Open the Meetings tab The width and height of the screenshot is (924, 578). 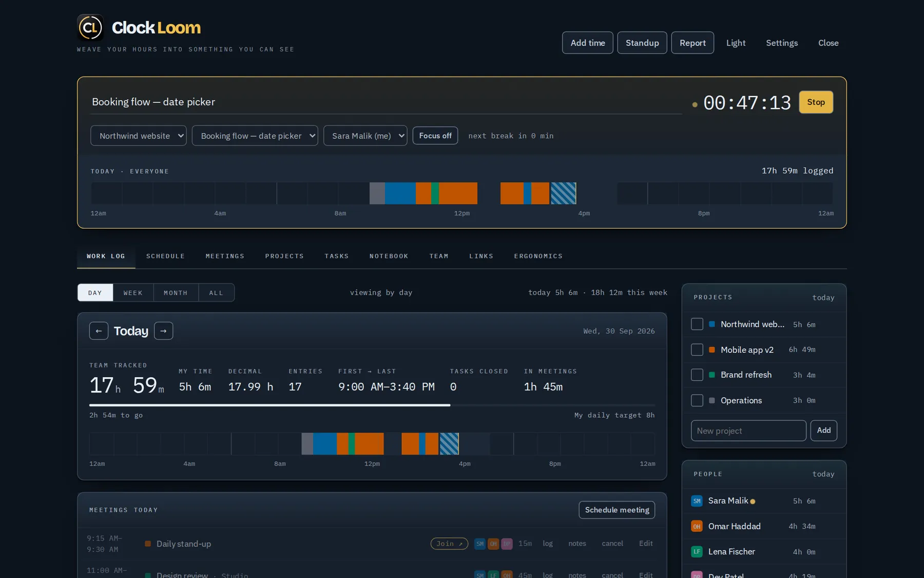[x=225, y=256]
